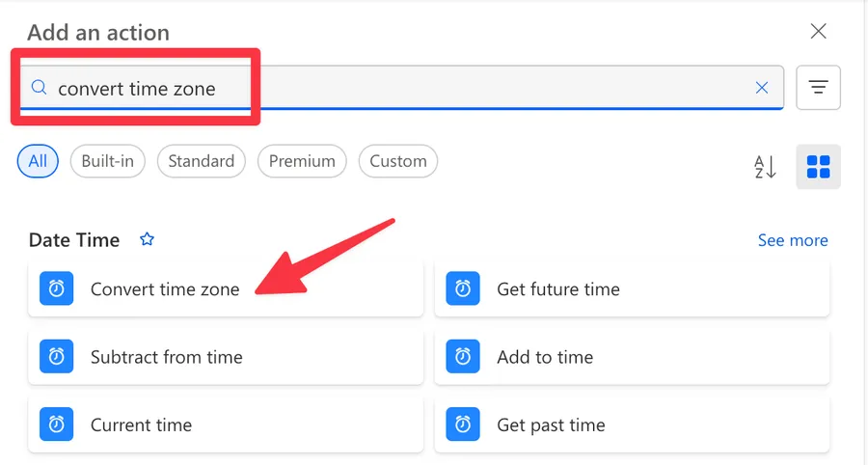The width and height of the screenshot is (868, 465).
Task: Click the Get future time clock icon
Action: (463, 288)
